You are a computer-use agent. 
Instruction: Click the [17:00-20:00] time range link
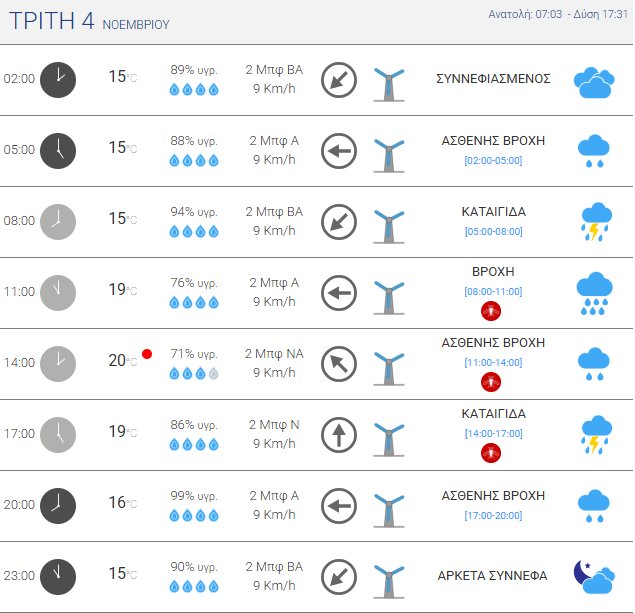coord(493,515)
